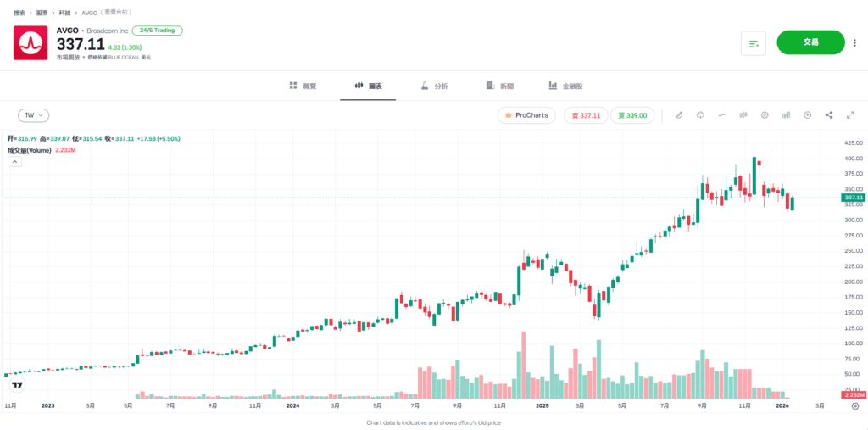Viewport: 868px width, 430px height.
Task: Open chart settings gear icon
Action: (765, 115)
